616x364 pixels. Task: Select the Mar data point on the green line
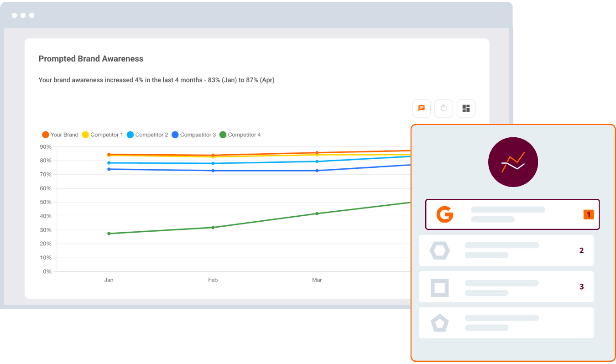click(317, 213)
